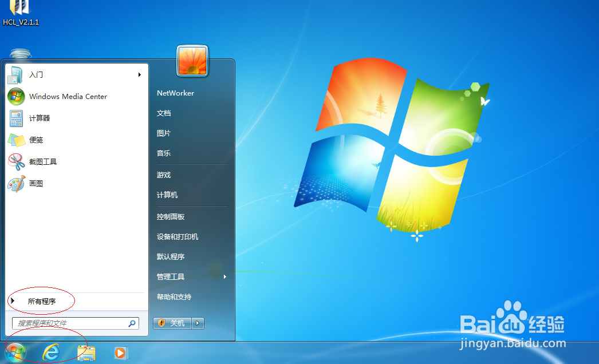Image resolution: width=599 pixels, height=364 pixels.
Task: Click the search magnifier icon
Action: coord(132,323)
